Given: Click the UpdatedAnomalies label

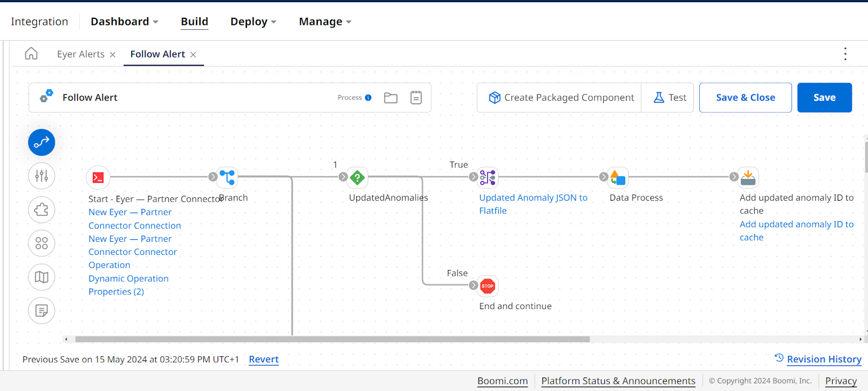Looking at the screenshot, I should tap(388, 197).
